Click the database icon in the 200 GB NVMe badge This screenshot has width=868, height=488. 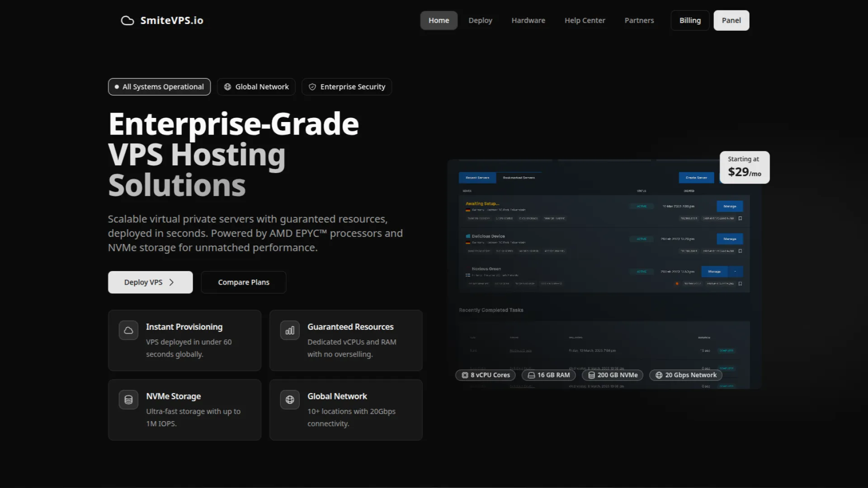pyautogui.click(x=591, y=375)
